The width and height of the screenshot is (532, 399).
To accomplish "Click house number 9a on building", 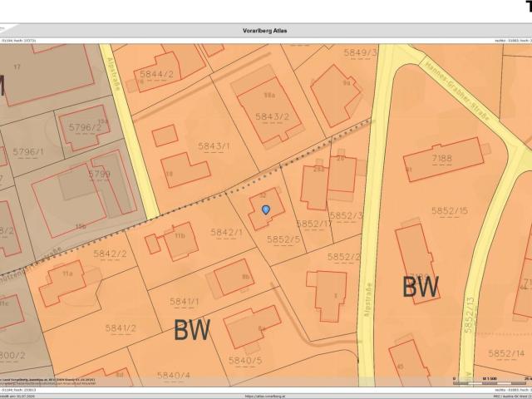I will 346,82.
